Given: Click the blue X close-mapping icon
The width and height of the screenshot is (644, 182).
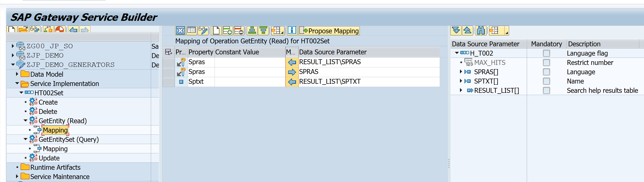Looking at the screenshot, I should [180, 31].
